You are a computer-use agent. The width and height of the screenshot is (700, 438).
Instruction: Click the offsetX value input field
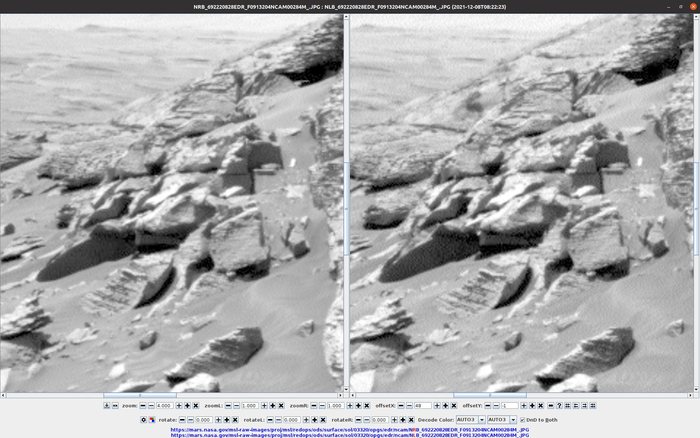point(423,406)
